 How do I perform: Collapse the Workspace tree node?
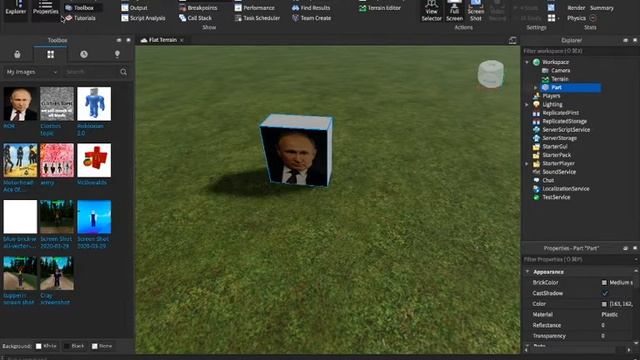point(527,62)
